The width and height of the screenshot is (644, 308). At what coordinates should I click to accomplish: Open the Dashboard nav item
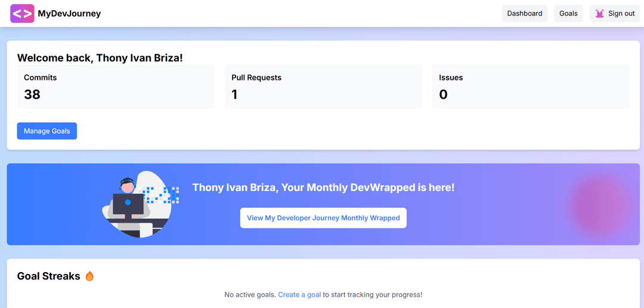[525, 14]
